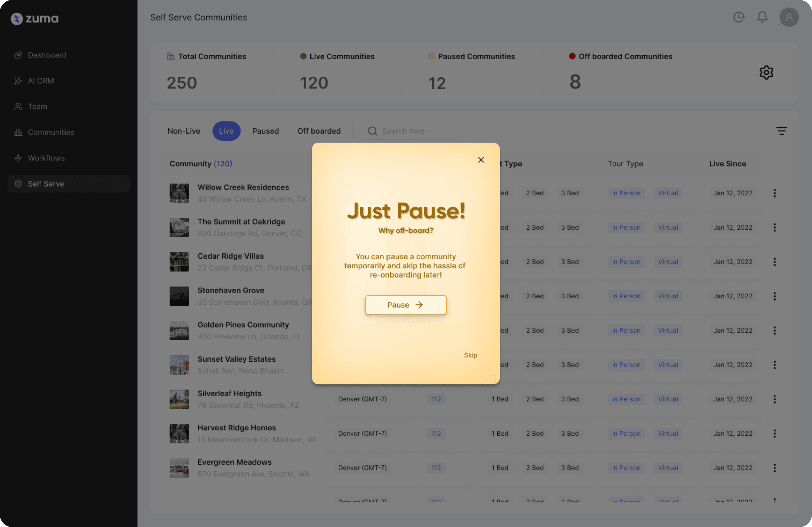
Task: Open row menu for Silverleaf Heights
Action: (x=775, y=399)
